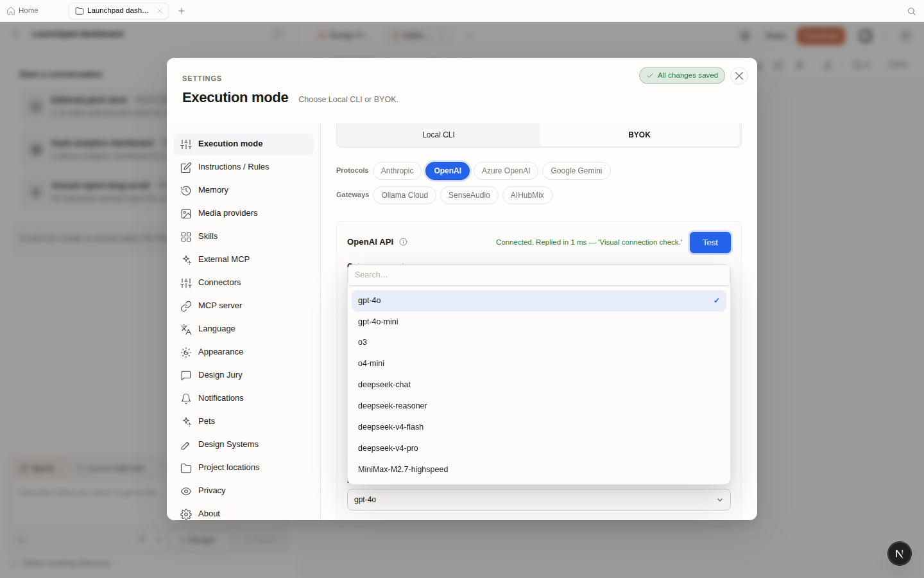This screenshot has width=924, height=578.
Task: Click the Connectors sliders icon
Action: tap(186, 283)
